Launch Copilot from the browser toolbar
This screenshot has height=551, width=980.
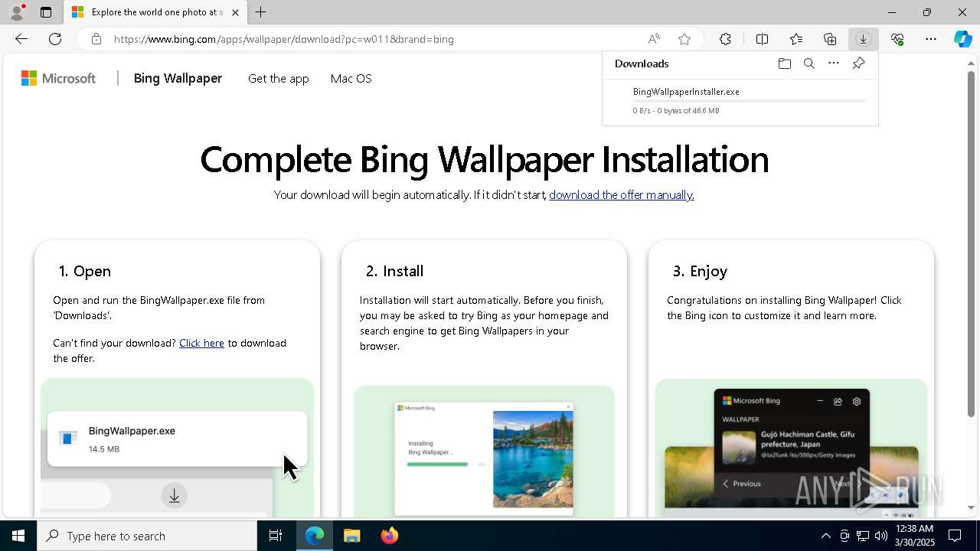tap(962, 39)
